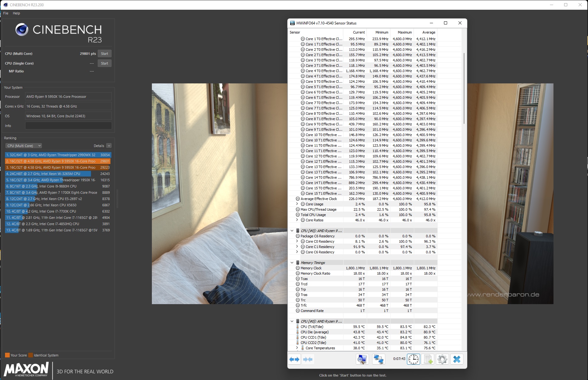588x380 pixels.
Task: Click the blue X icon in HWiNFO toolbar
Action: [457, 359]
